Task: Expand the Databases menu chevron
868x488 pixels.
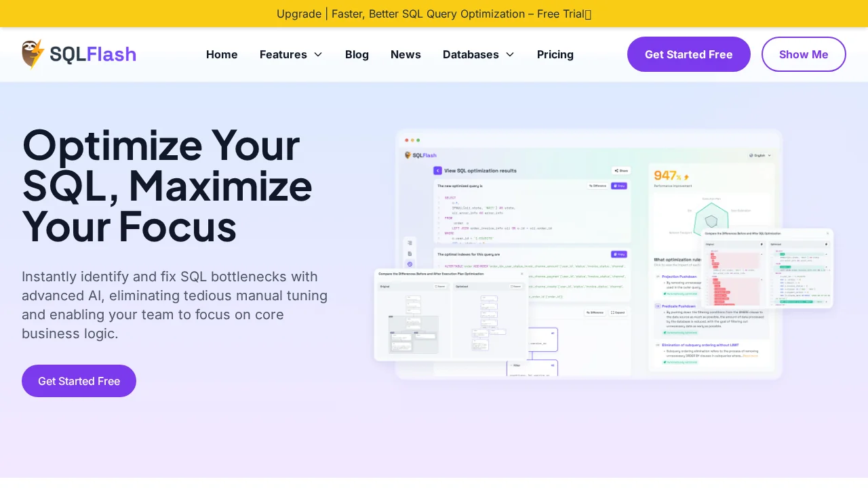Action: tap(510, 54)
